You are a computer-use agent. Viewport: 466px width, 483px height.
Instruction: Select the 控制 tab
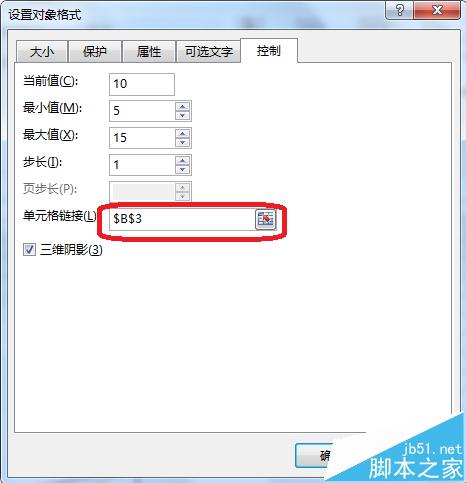[269, 51]
